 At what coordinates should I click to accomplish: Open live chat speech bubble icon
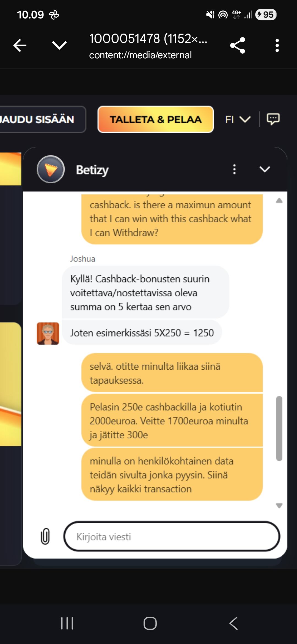[273, 119]
